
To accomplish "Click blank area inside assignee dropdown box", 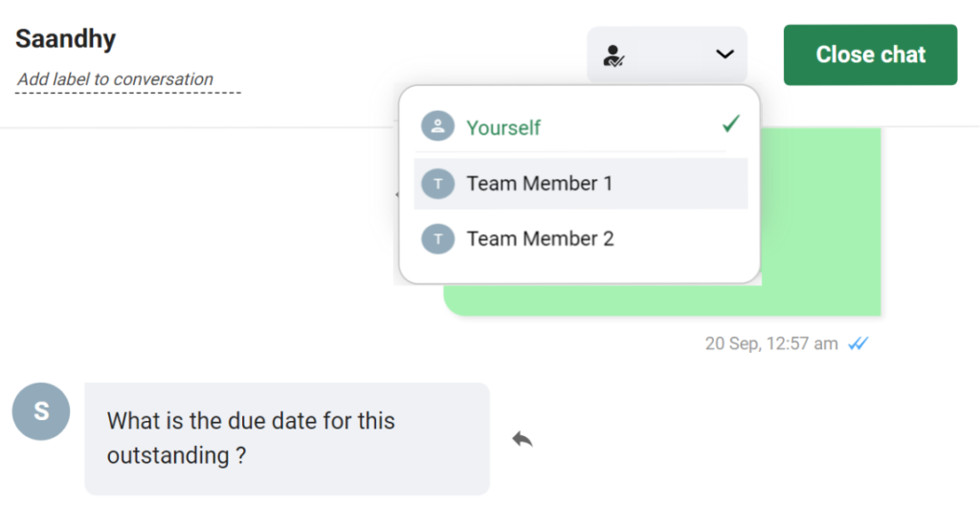I will [667, 55].
